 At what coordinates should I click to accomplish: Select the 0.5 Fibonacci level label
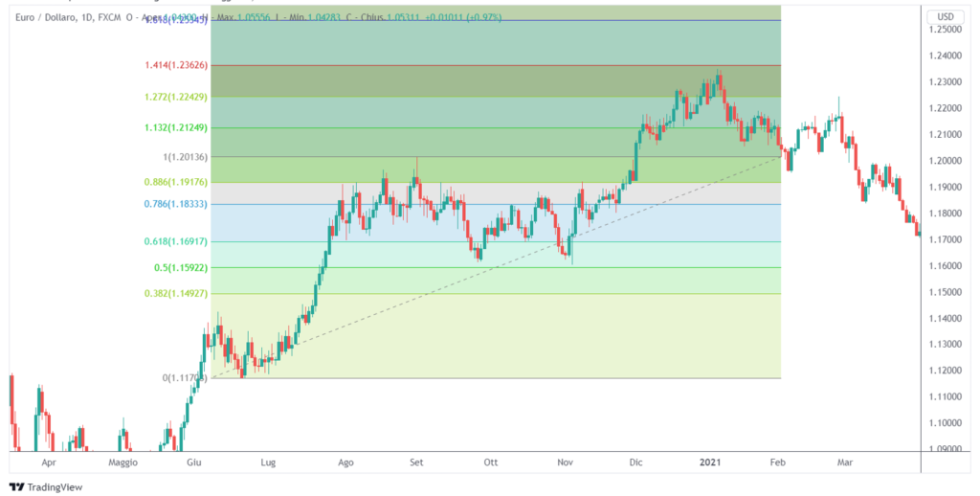tap(181, 268)
